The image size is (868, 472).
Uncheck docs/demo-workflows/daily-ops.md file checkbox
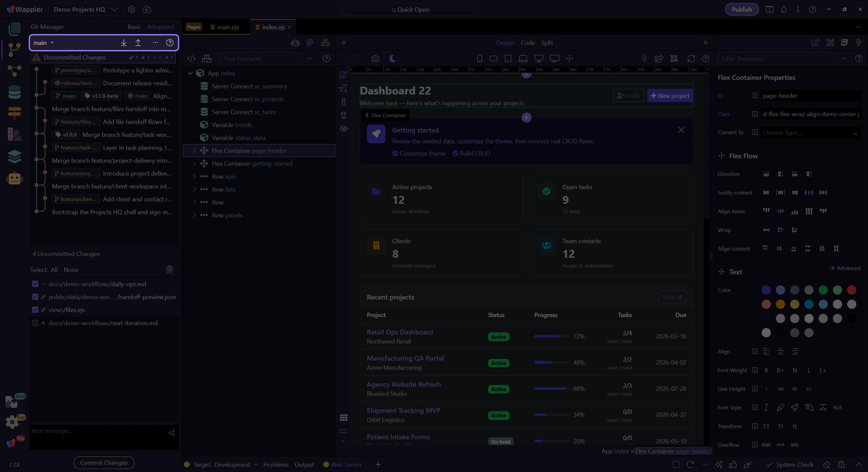click(x=35, y=284)
